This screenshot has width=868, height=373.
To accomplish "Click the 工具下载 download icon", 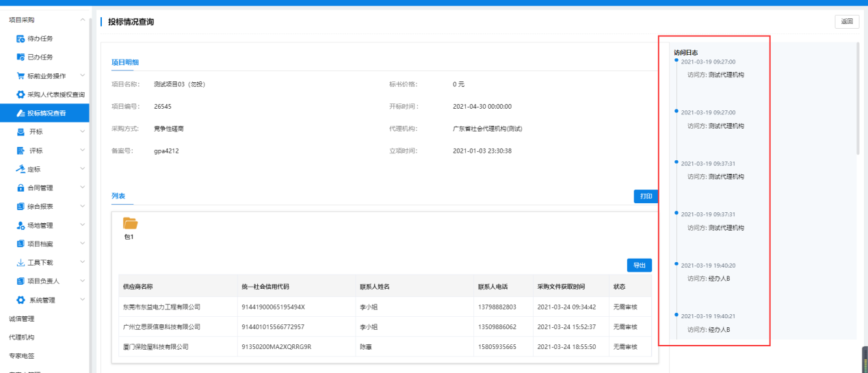I will (x=21, y=262).
